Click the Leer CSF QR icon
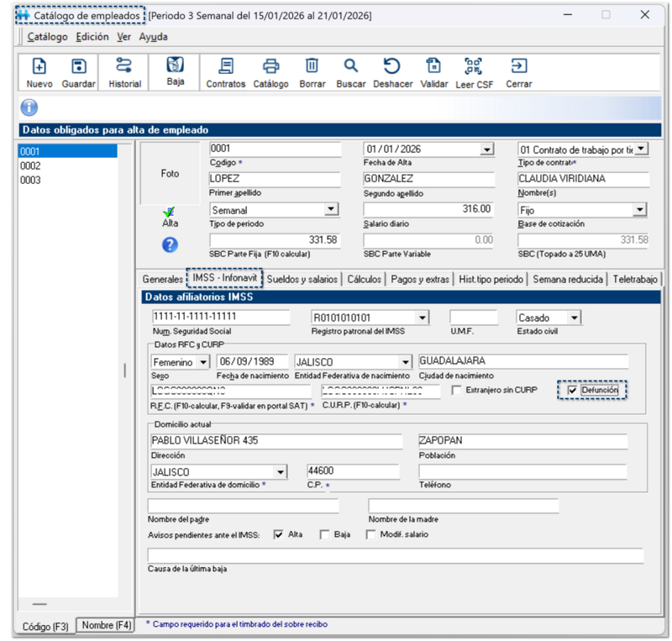The width and height of the screenshot is (672, 641). (x=474, y=67)
